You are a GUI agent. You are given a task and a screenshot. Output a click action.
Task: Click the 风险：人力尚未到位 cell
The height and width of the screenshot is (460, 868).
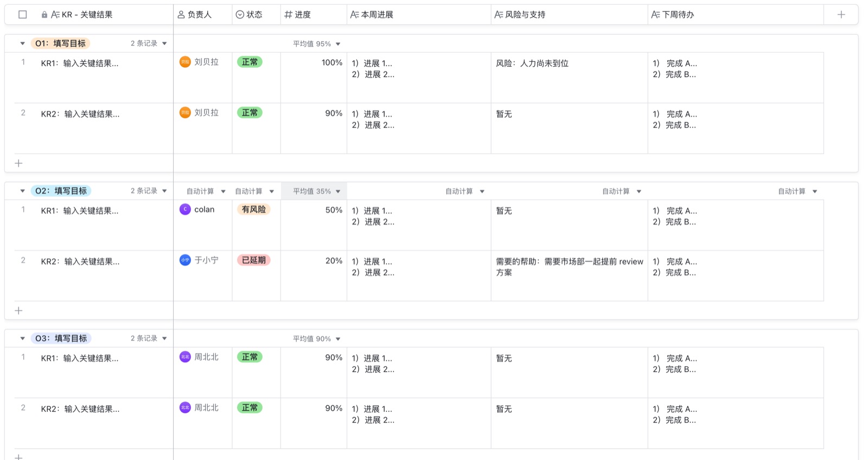point(569,78)
